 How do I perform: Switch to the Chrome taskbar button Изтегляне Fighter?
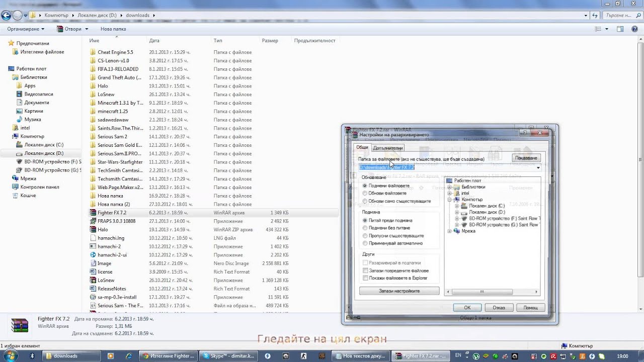169,356
